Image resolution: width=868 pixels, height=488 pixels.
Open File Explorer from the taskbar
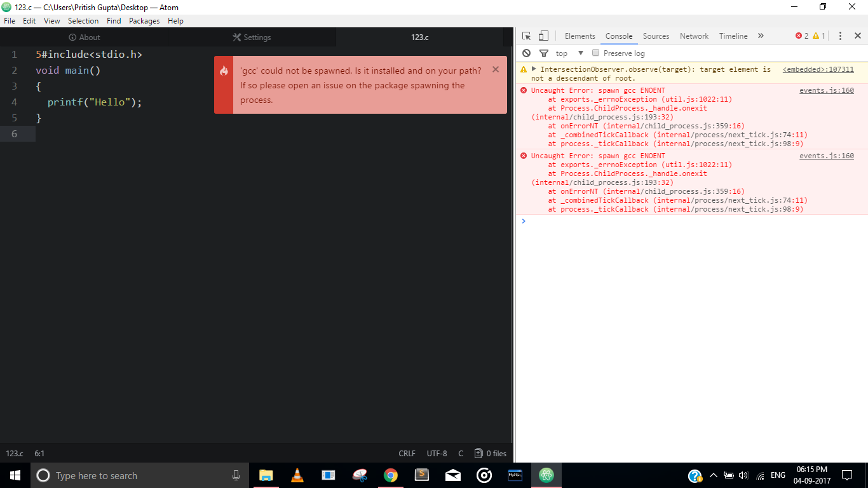click(266, 475)
